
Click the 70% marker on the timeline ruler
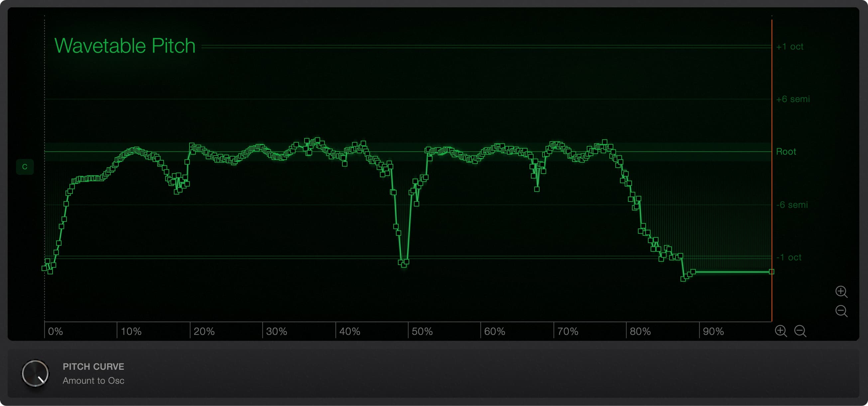click(x=567, y=331)
